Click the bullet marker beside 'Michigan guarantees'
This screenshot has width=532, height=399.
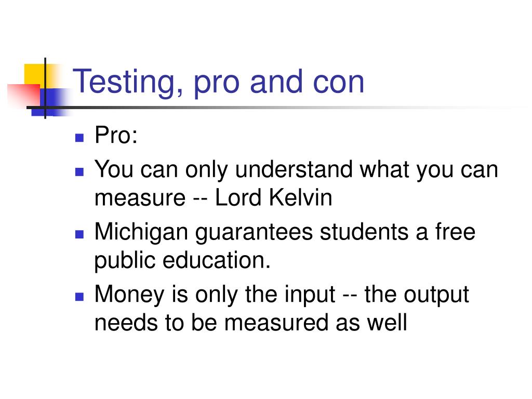79,234
